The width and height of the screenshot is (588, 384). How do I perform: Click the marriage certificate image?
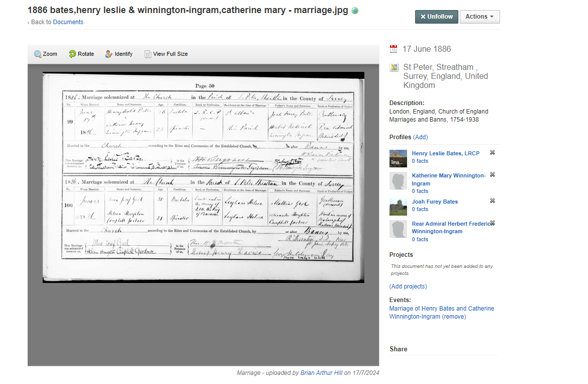pyautogui.click(x=203, y=177)
